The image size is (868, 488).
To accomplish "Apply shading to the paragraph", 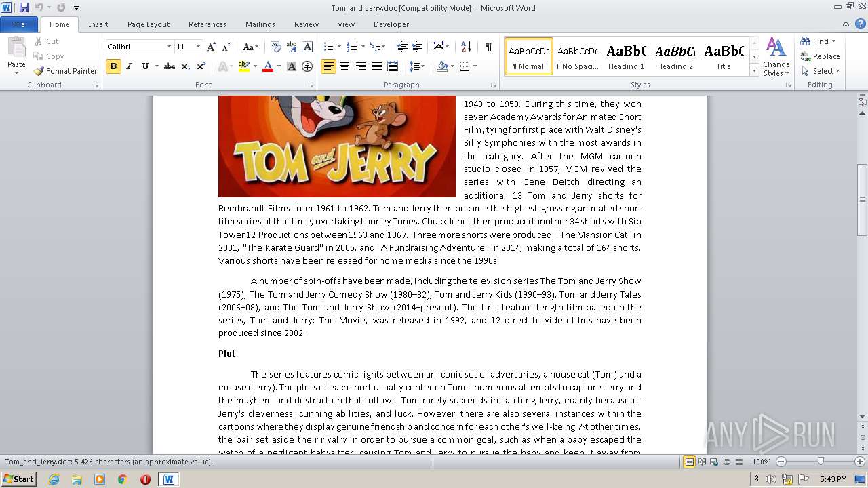I will (x=442, y=66).
